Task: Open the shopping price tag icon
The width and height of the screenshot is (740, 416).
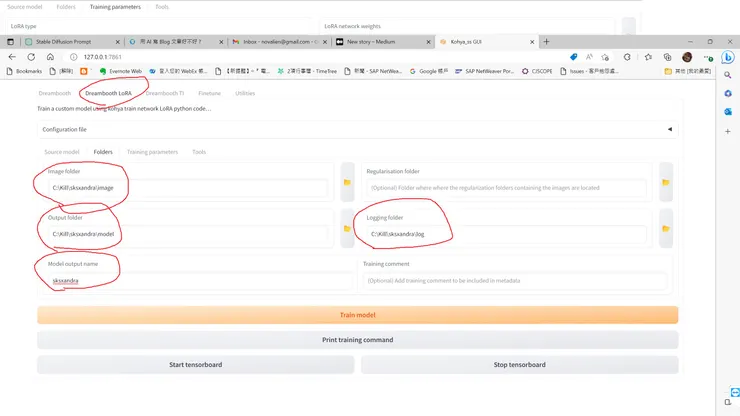Action: pos(573,57)
